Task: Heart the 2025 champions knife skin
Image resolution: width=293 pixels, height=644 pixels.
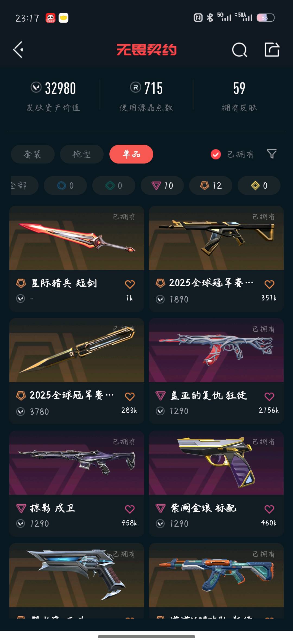Action: [130, 396]
